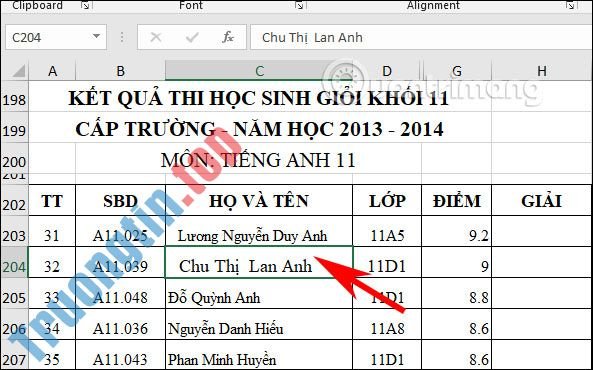The height and width of the screenshot is (370, 593).
Task: Open the Alignment dialog launcher
Action: [570, 5]
